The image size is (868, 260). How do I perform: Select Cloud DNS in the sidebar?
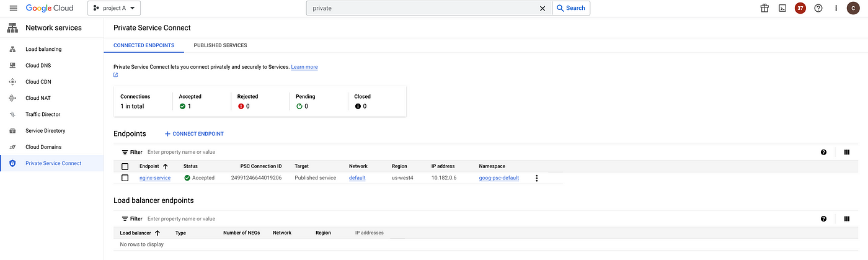39,65
